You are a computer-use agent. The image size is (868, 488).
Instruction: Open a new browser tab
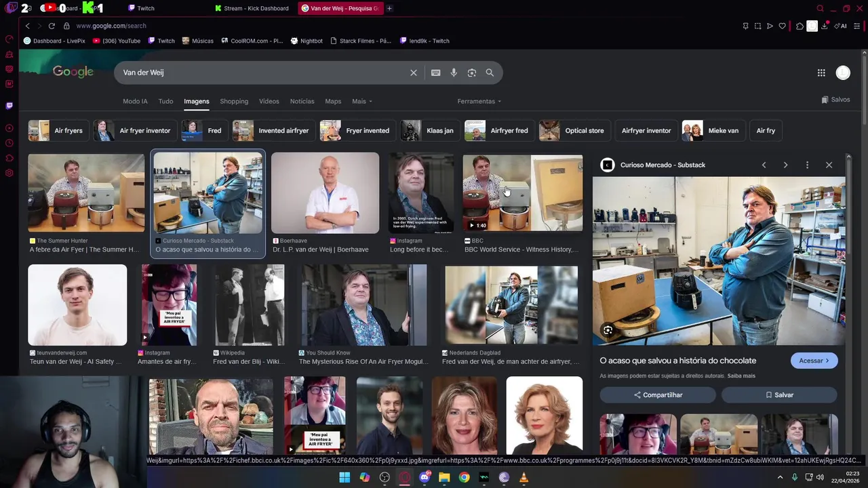tap(389, 8)
